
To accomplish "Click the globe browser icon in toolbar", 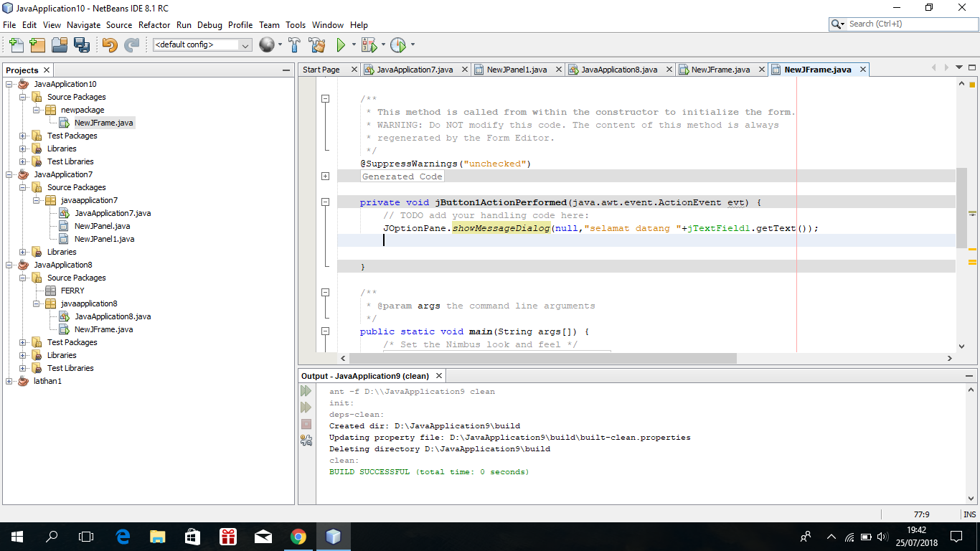I will coord(266,45).
